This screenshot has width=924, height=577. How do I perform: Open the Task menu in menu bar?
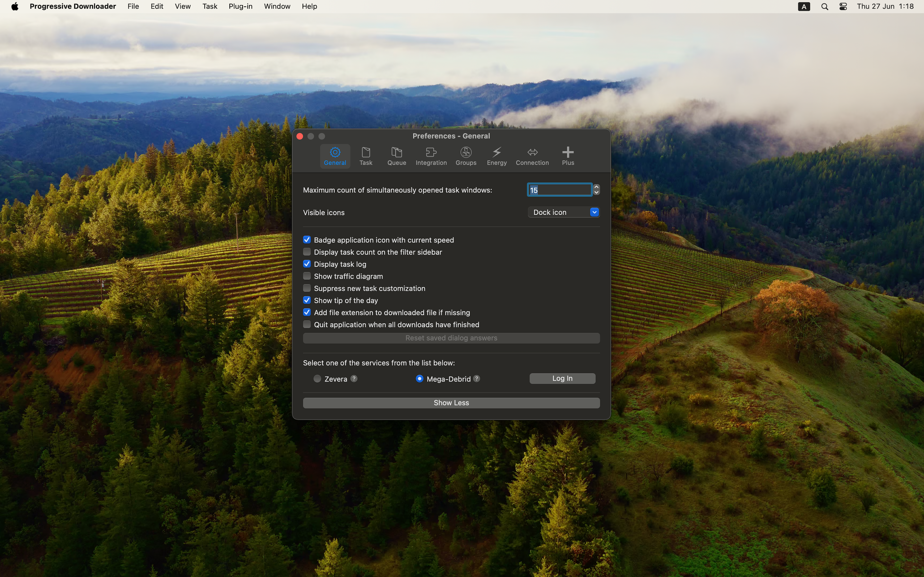point(210,6)
